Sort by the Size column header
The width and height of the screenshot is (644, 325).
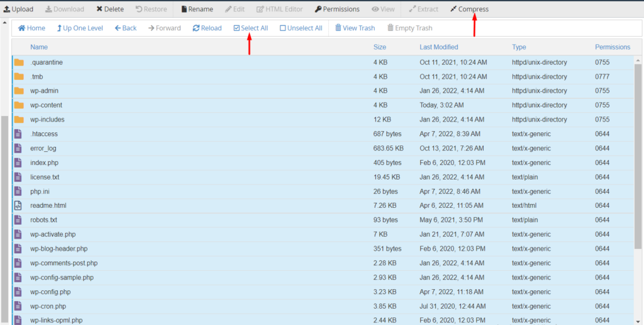pyautogui.click(x=380, y=47)
